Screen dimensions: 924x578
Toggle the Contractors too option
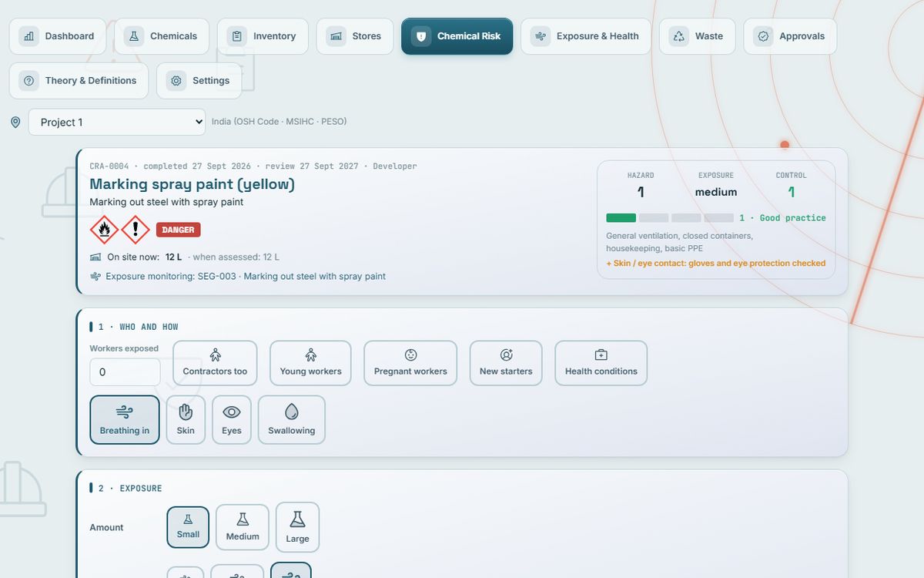click(x=215, y=363)
